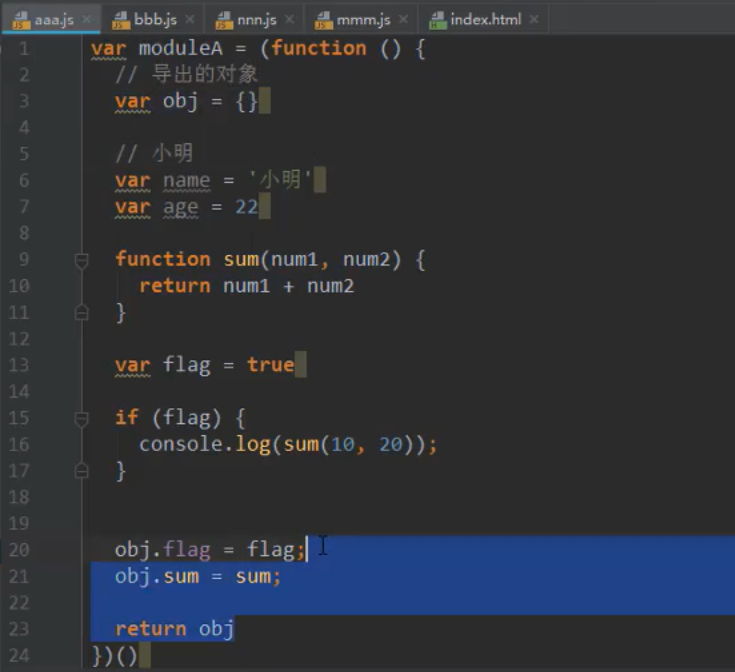
Task: Close the nnn.js tab
Action: pyautogui.click(x=289, y=19)
